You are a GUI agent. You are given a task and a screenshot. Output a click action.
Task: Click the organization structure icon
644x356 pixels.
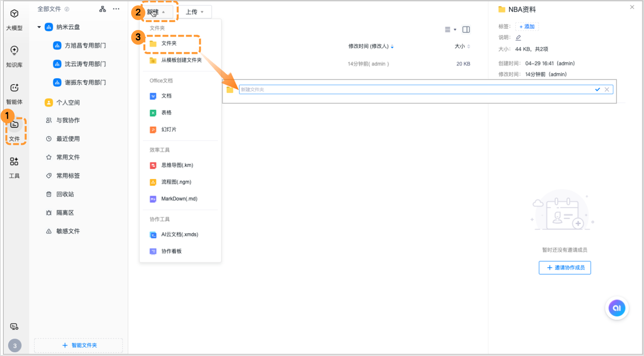coord(102,9)
